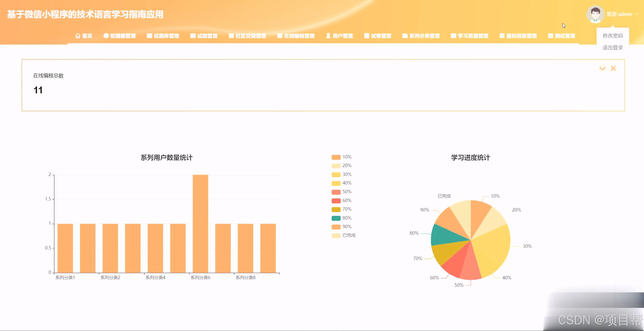Open the 试题库管理 menu
Viewport: 644px width, 331px height.
click(166, 36)
